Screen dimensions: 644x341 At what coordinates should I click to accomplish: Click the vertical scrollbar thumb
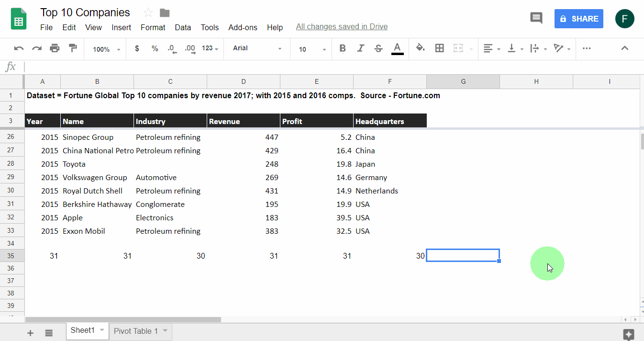point(642,142)
